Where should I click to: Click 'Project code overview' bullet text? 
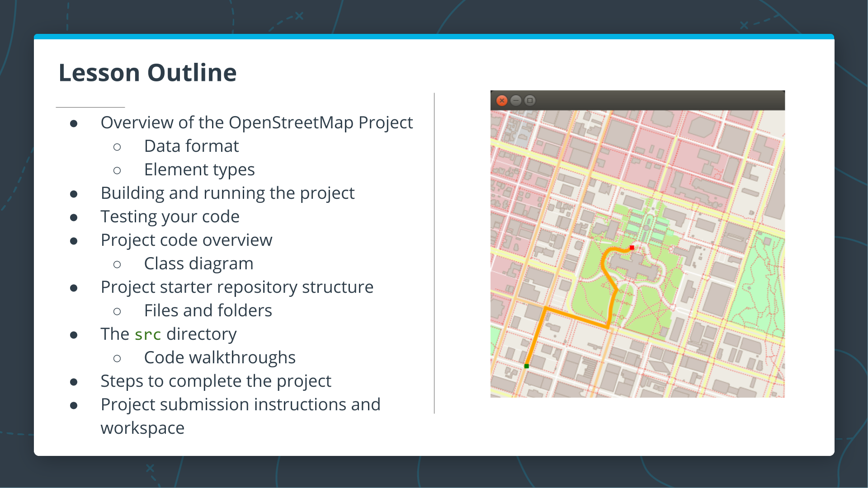(186, 240)
